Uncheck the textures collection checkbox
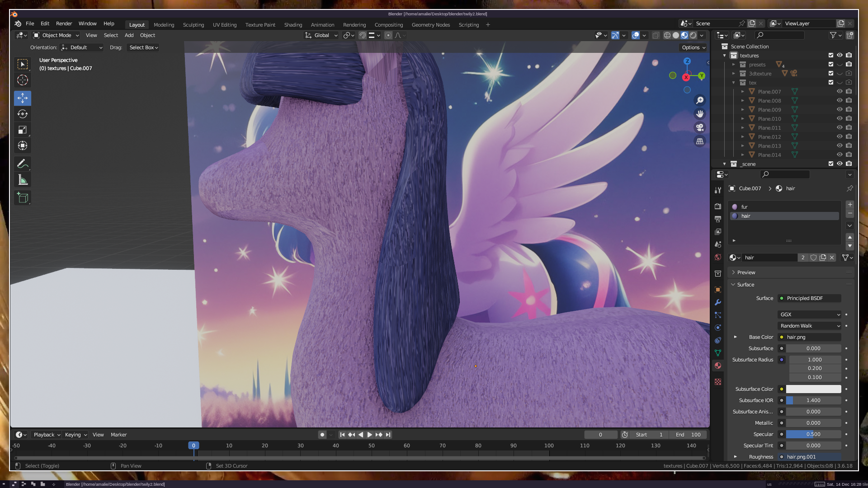 pos(830,55)
